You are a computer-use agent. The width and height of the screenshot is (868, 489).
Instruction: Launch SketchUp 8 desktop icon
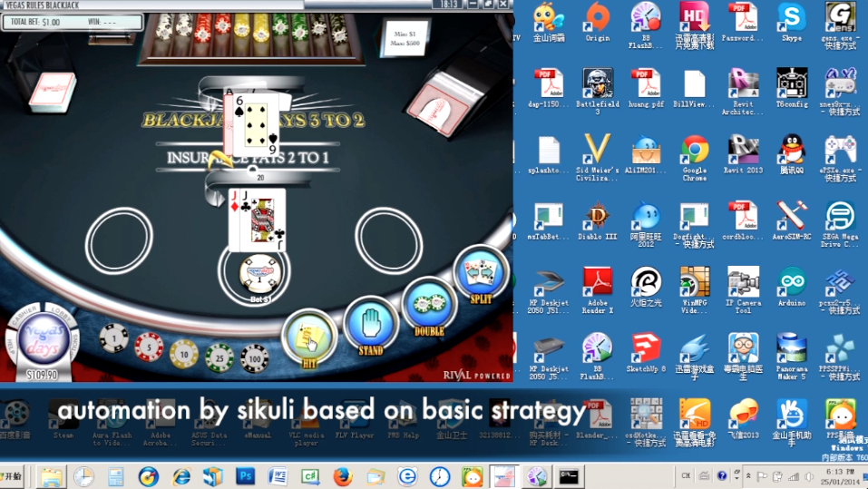(x=646, y=353)
